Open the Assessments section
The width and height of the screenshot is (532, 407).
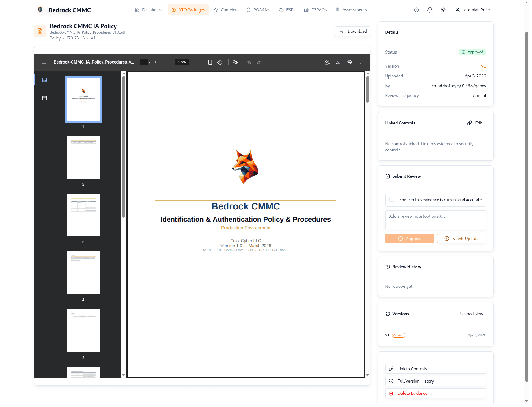(x=351, y=10)
